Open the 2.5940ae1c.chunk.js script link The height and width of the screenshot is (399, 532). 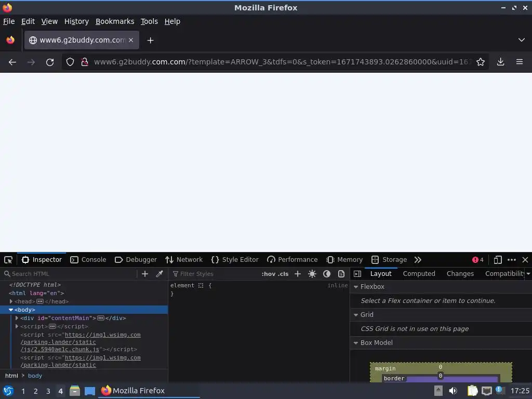(x=81, y=342)
